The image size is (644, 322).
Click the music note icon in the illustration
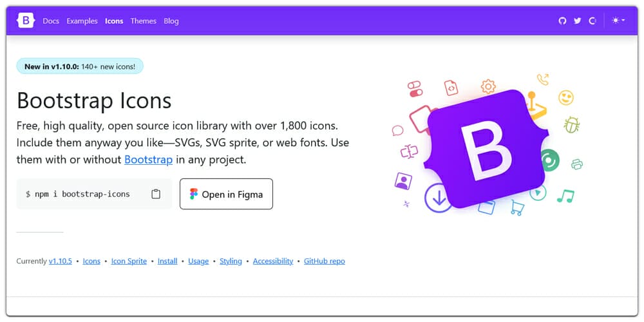pos(565,196)
